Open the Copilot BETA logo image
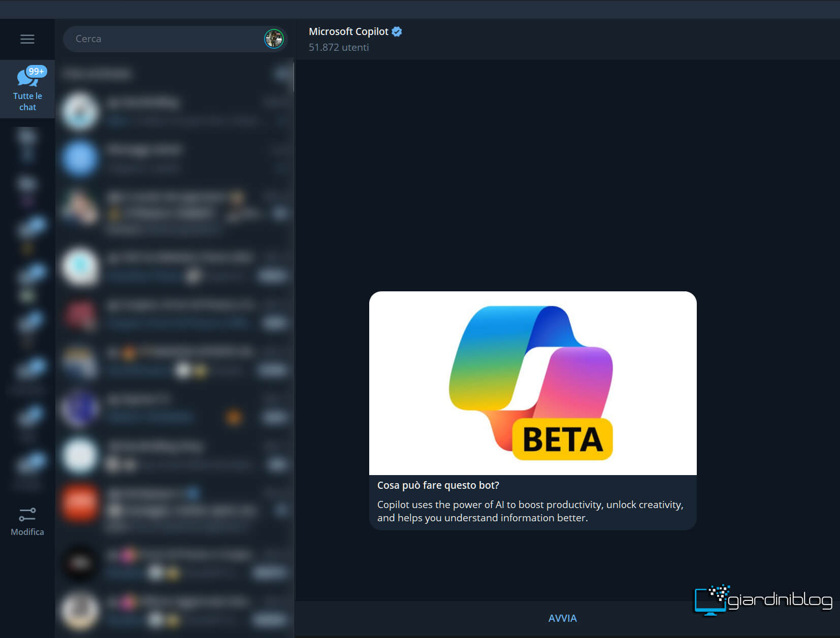The image size is (840, 638). [533, 383]
